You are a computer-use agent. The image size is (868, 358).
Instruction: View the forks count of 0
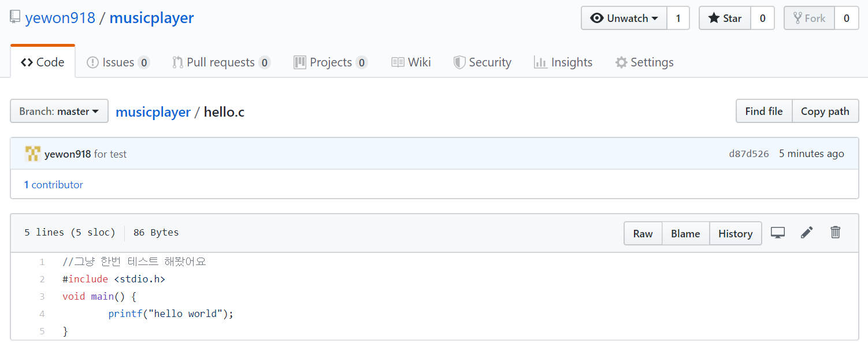point(846,18)
